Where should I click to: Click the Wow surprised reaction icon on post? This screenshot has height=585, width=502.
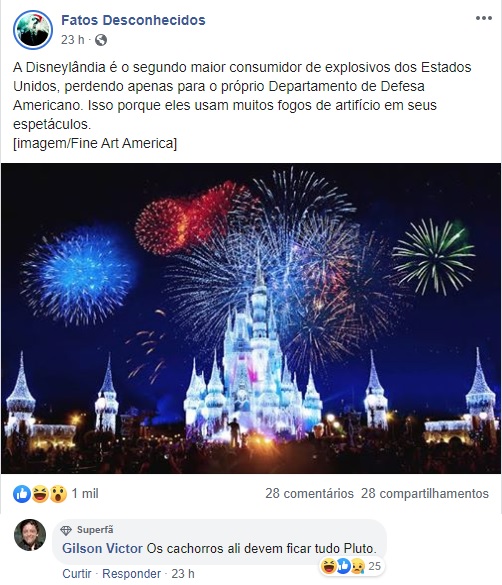pos(58,494)
